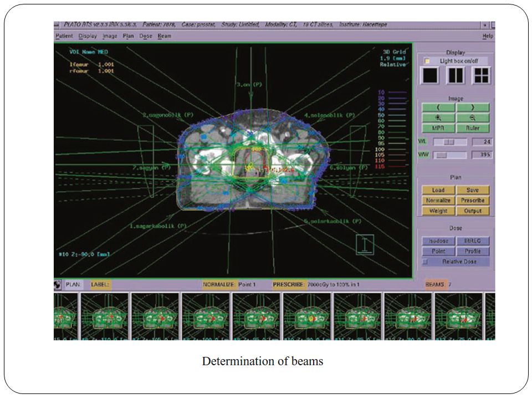The height and width of the screenshot is (399, 532).
Task: Click the globe icon beside PLAN label
Action: click(57, 284)
